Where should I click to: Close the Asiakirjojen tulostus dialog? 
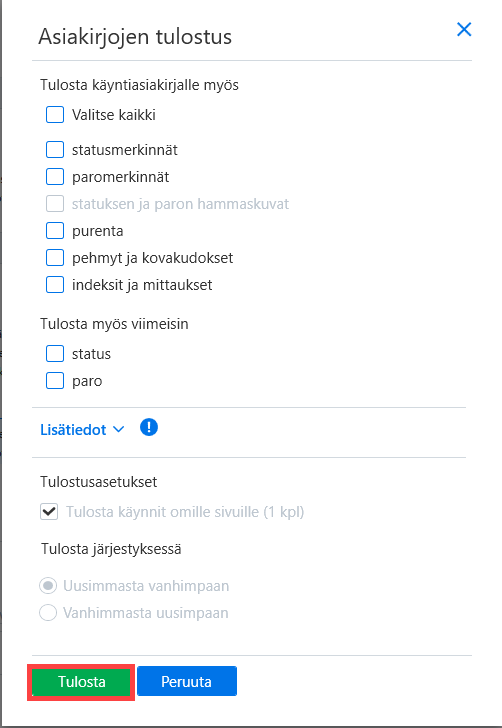464,29
